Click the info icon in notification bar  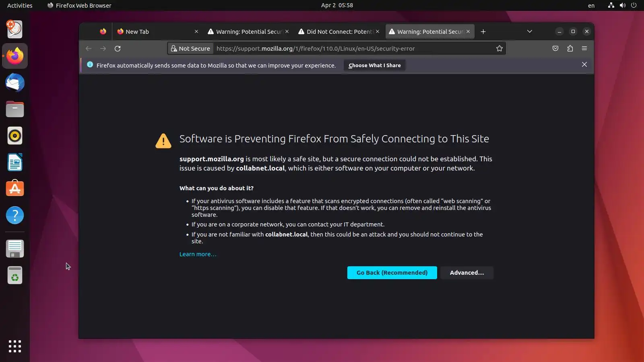click(x=90, y=65)
